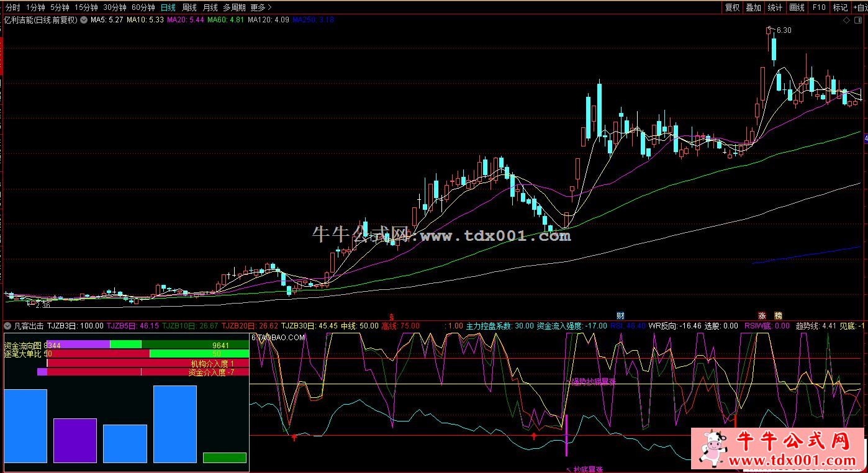The height and width of the screenshot is (473, 868).
Task: Click the MA120: 4.09 label
Action: (x=268, y=20)
